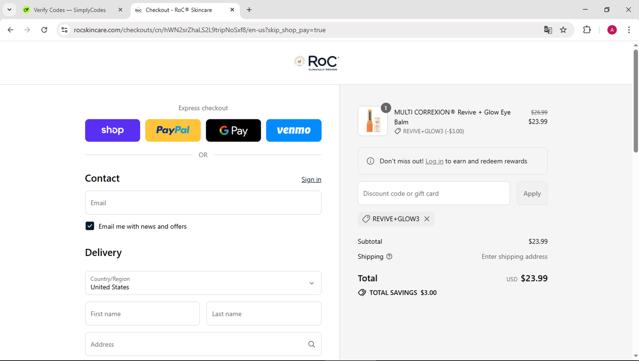The width and height of the screenshot is (639, 361).
Task: Click the Apply discount button
Action: [x=532, y=194]
